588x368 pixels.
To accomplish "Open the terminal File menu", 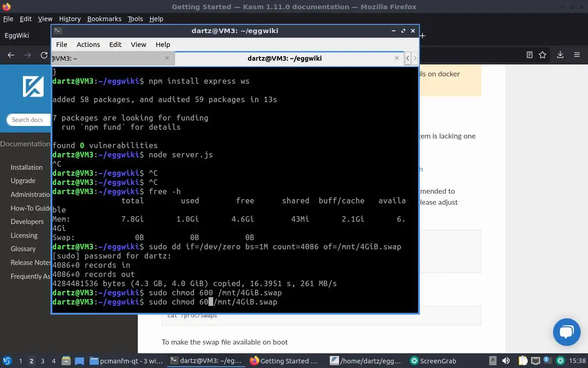I will [x=62, y=45].
